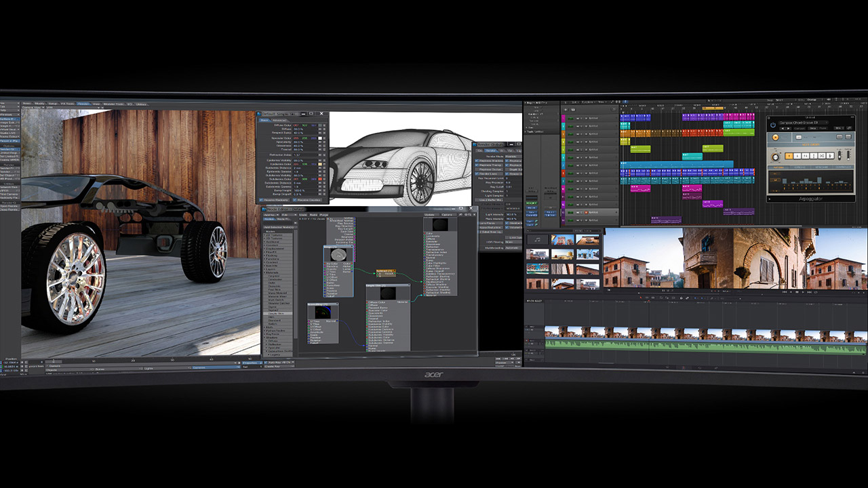The image size is (868, 488).
Task: Switch to the Render tab
Action: 83,104
